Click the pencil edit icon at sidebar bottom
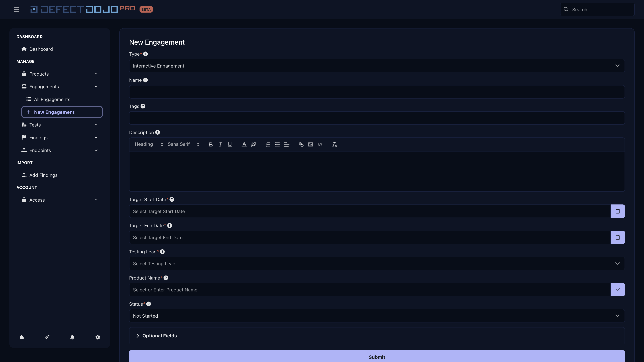This screenshot has height=362, width=644. tap(47, 337)
